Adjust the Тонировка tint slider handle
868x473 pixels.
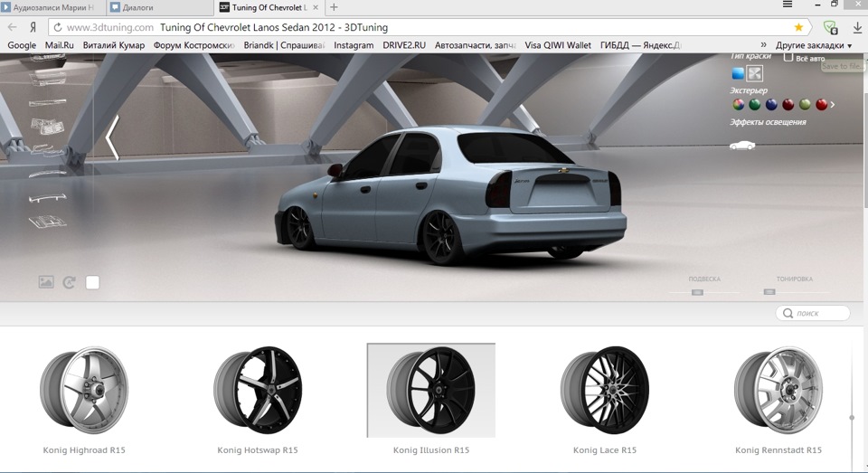(x=769, y=291)
